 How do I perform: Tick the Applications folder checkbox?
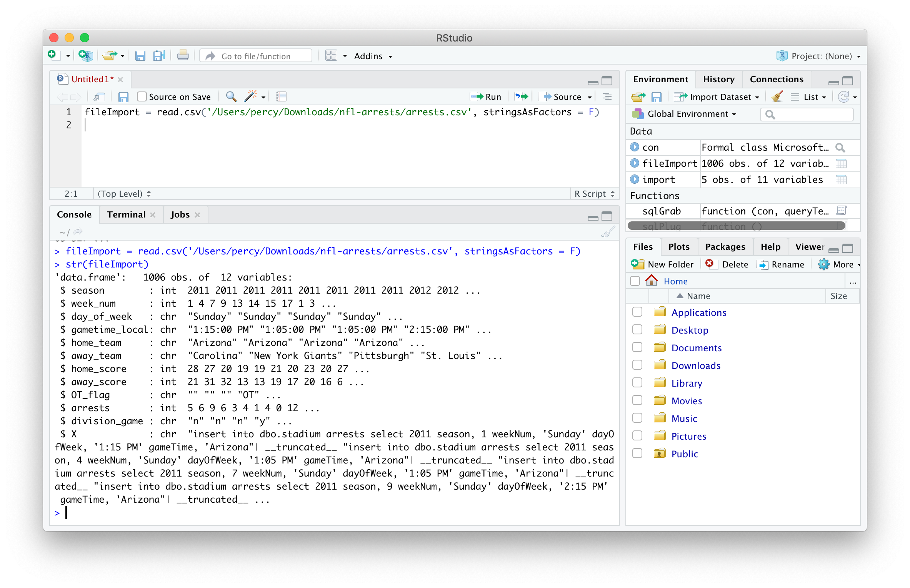coord(637,312)
